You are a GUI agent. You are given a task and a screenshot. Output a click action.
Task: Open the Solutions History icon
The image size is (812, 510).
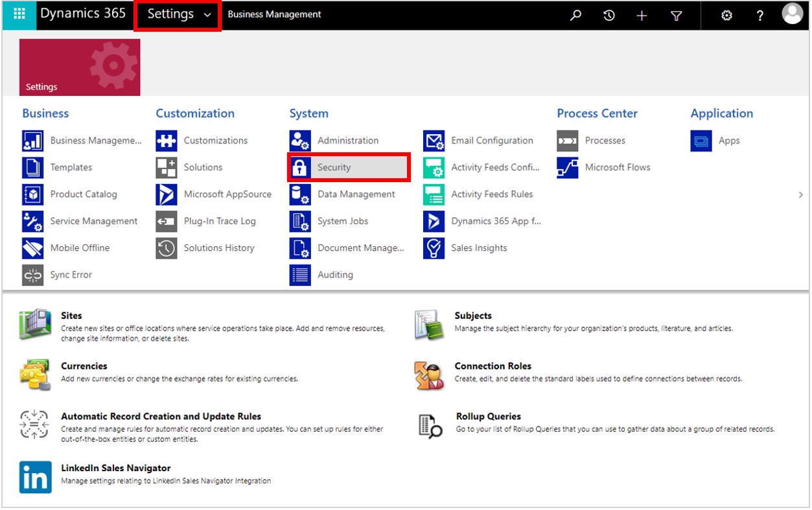[x=167, y=248]
